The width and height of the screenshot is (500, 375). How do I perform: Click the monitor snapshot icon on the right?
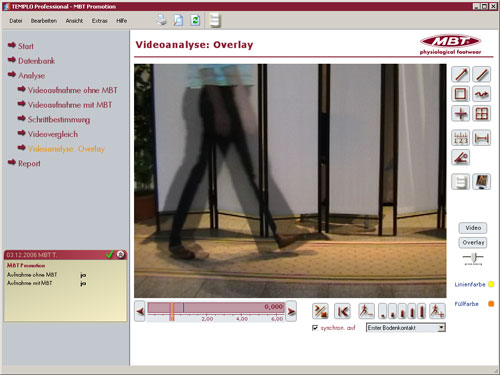coord(482,182)
